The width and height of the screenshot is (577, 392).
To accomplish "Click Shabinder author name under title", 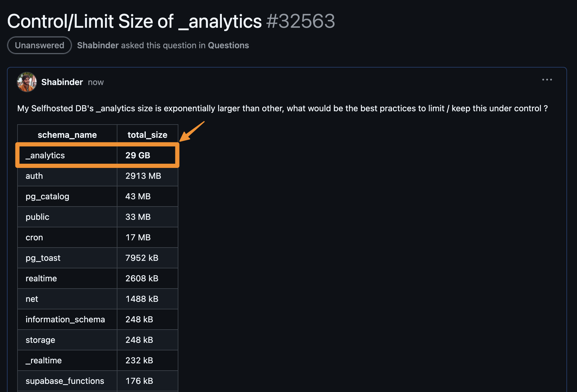I will pyautogui.click(x=98, y=45).
